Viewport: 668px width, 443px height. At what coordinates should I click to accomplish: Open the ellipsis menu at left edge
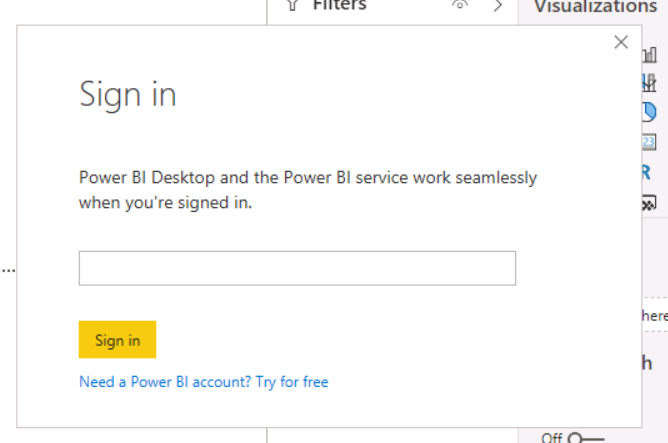coord(8,270)
